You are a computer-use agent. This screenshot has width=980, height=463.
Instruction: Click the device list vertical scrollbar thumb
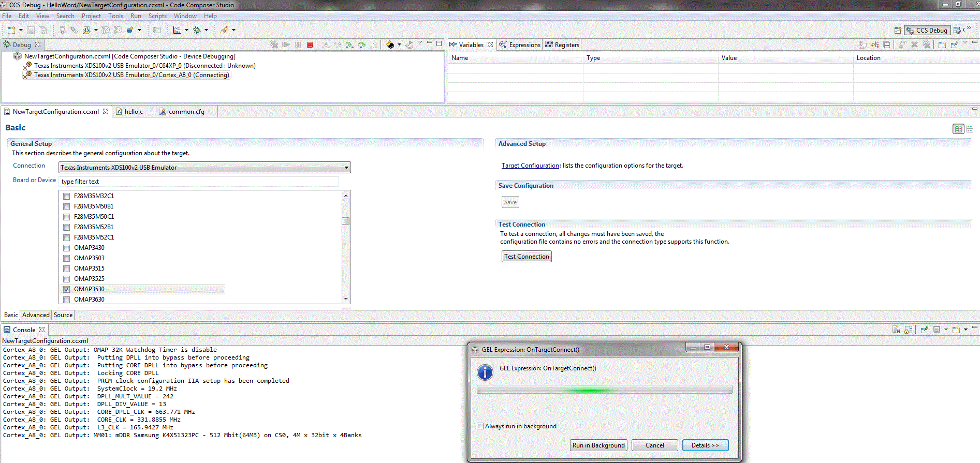tap(346, 221)
